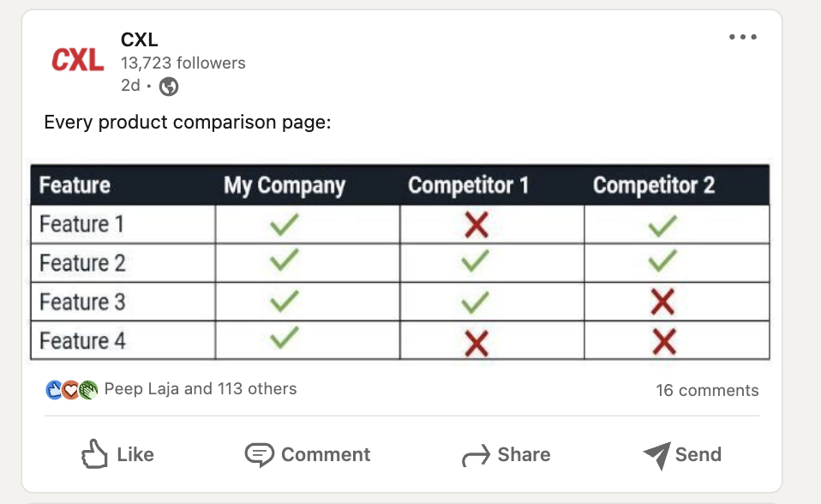The image size is (821, 504).
Task: Open the CXL page name link
Action: click(140, 39)
